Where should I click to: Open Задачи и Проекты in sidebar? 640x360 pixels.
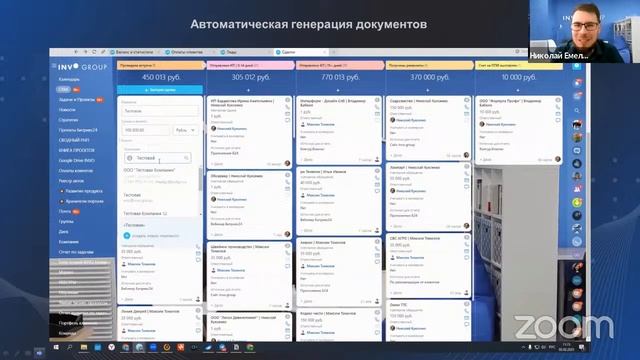pos(76,100)
